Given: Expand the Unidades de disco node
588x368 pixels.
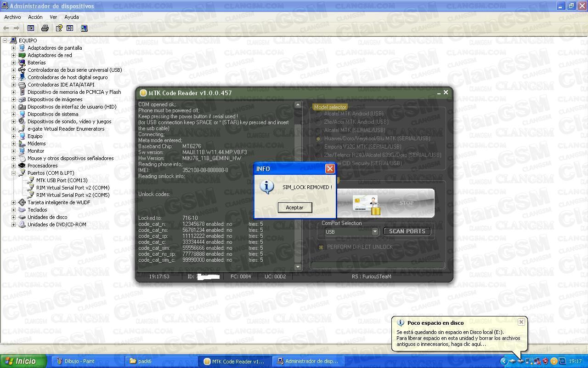Looking at the screenshot, I should (x=13, y=217).
